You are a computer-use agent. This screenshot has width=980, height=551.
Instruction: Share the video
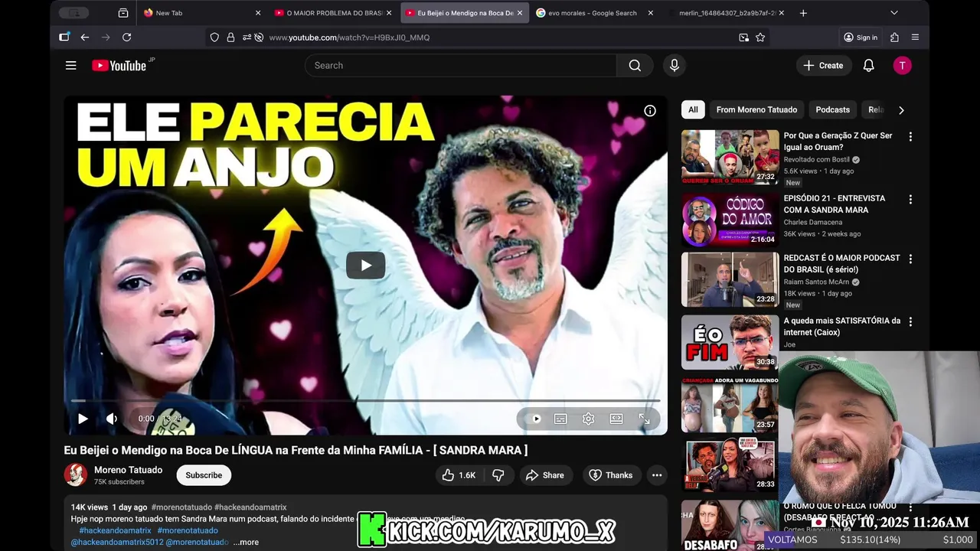click(545, 475)
